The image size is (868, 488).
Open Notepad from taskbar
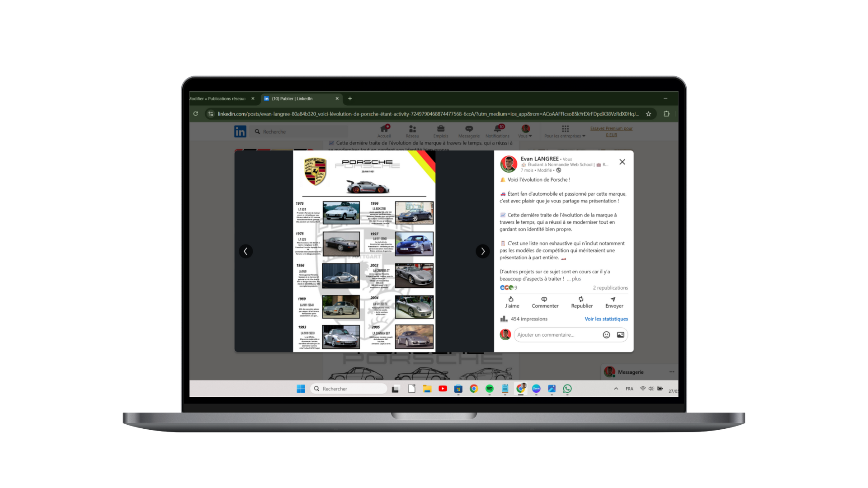(505, 389)
